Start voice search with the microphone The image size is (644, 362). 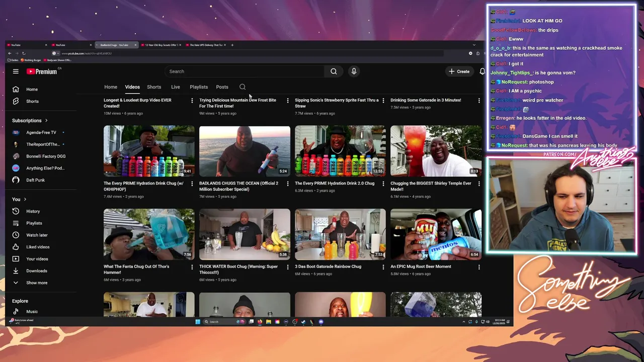click(354, 71)
